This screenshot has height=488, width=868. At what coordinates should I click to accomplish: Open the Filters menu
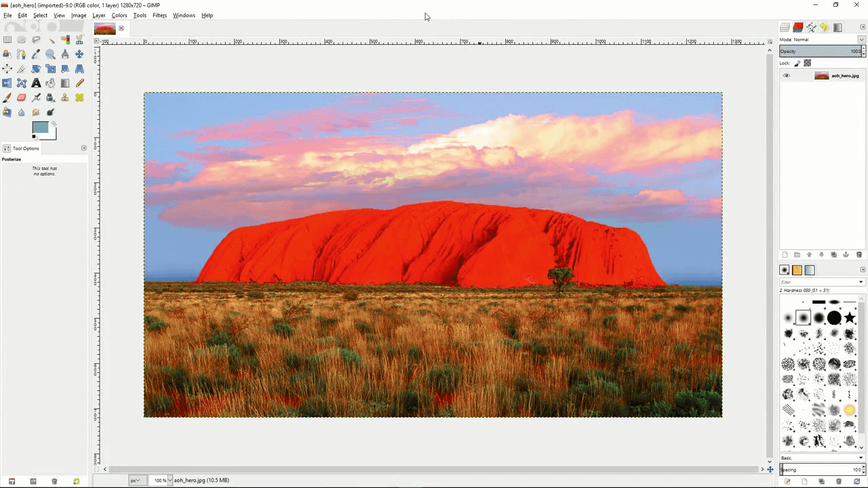159,15
